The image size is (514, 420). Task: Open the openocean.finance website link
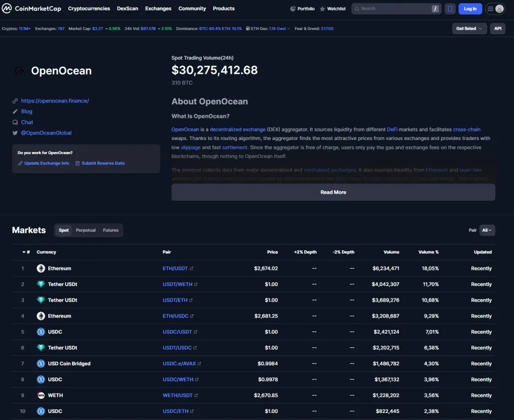point(55,101)
